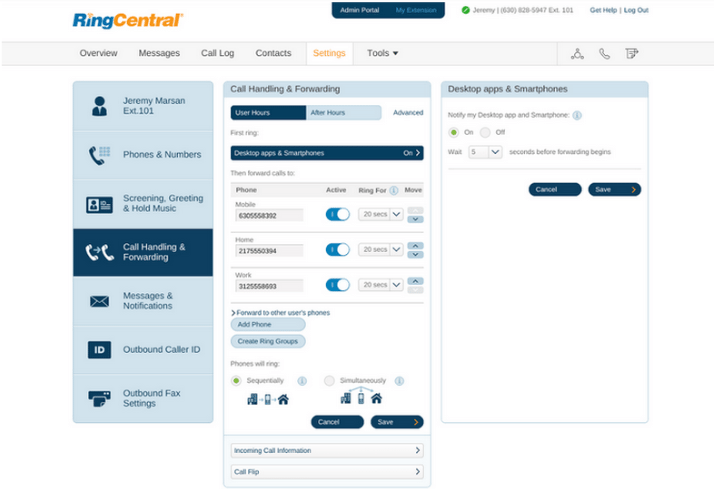Click the Outbound Fax printer icon
The image size is (714, 489).
click(x=99, y=398)
